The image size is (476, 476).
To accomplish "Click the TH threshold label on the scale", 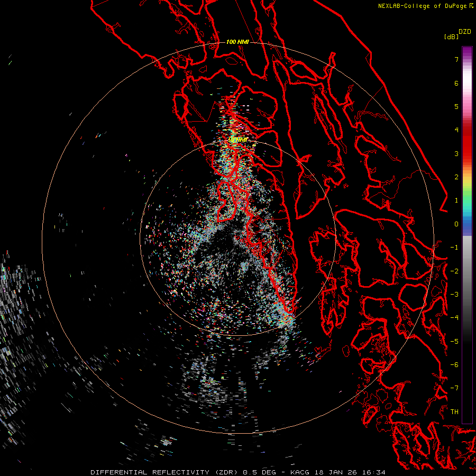I will point(454,412).
